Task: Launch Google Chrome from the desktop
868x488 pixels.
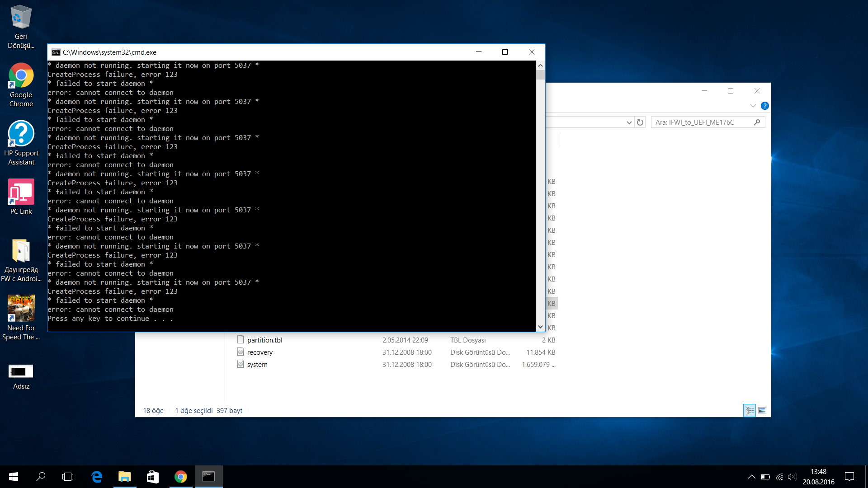Action: click(21, 85)
